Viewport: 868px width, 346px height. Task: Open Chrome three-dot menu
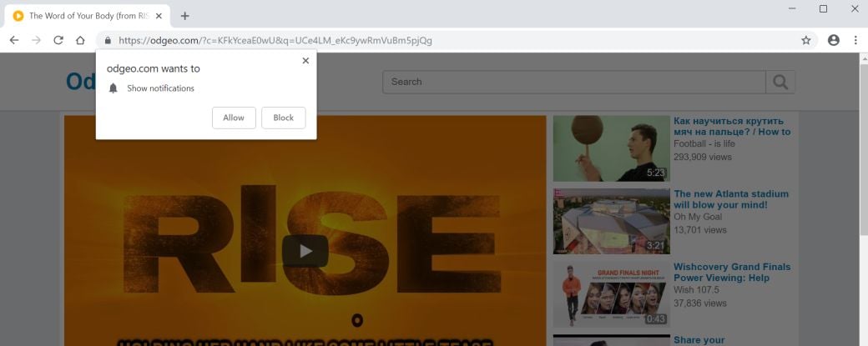point(855,40)
